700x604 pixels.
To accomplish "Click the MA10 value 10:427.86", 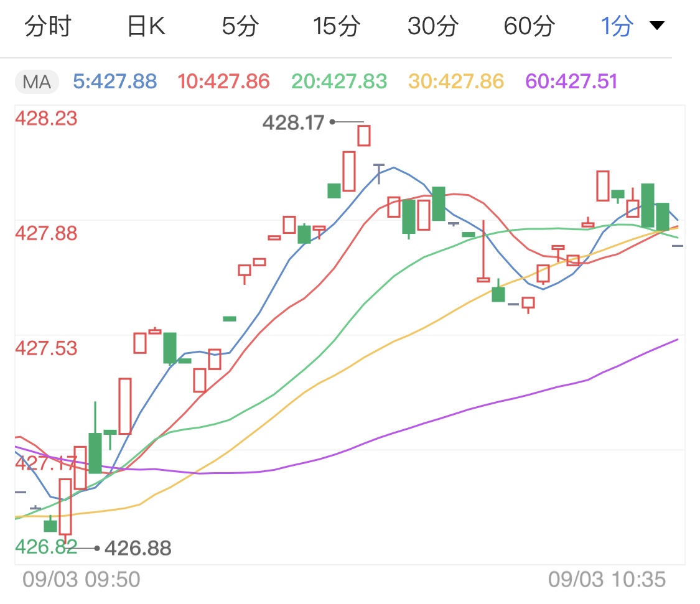I will (x=223, y=81).
